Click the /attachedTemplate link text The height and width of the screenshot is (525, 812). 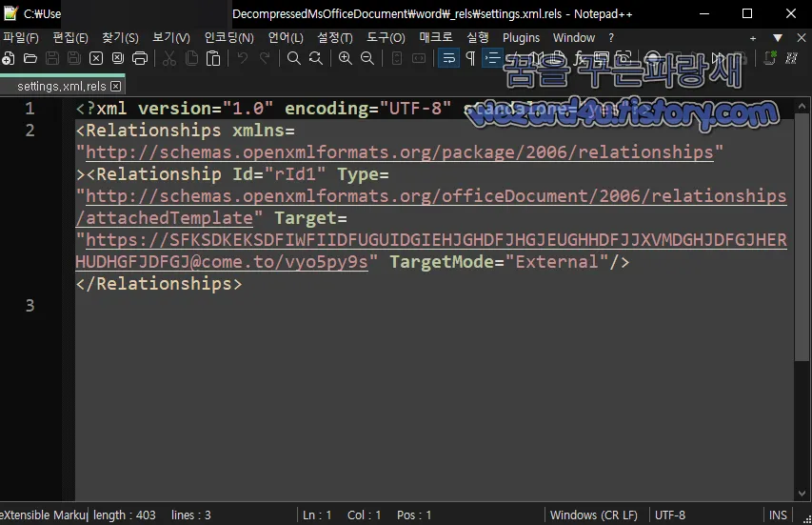[x=164, y=217]
